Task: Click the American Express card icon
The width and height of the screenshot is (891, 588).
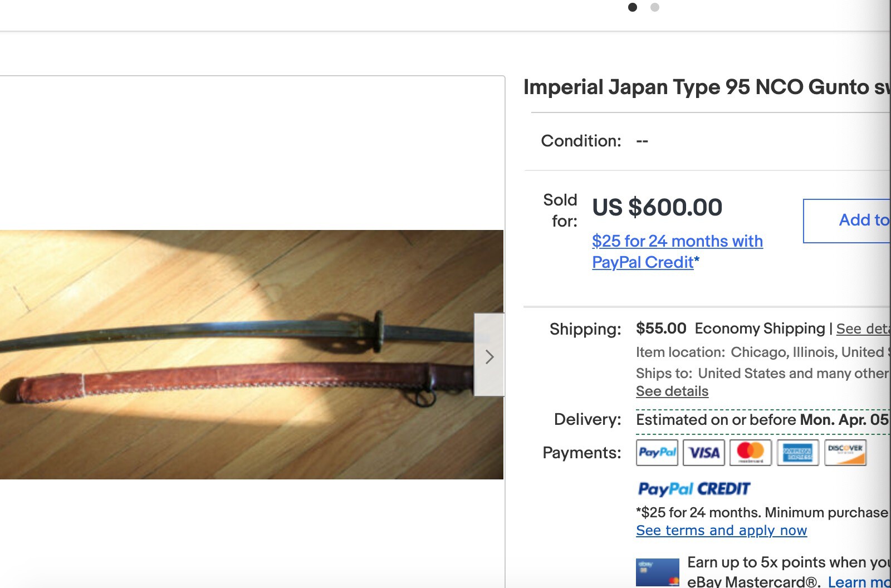Action: click(797, 453)
